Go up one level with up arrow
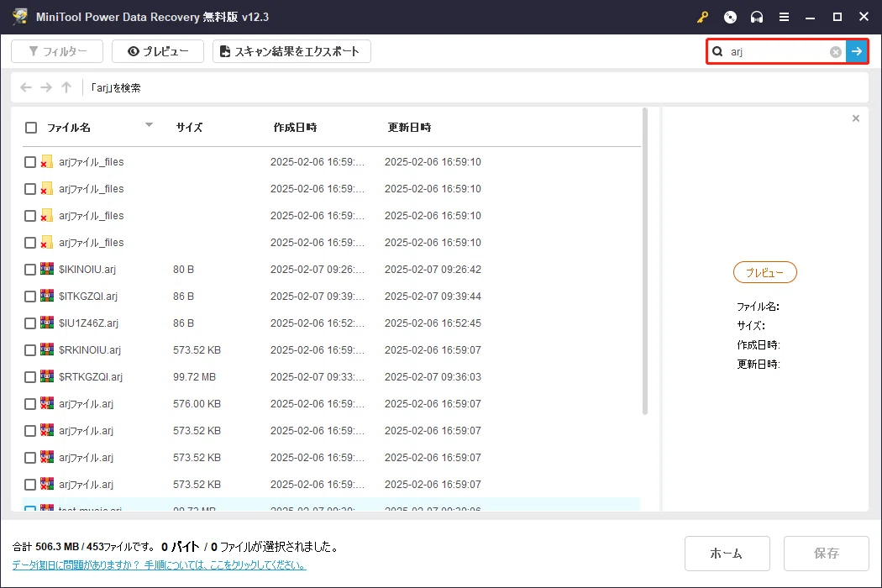882x588 pixels. pos(66,87)
